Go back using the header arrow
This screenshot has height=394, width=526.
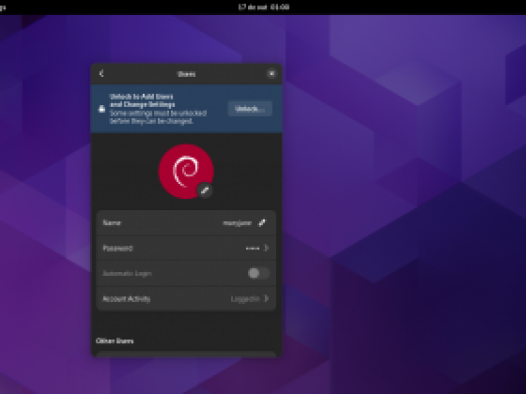coord(102,73)
